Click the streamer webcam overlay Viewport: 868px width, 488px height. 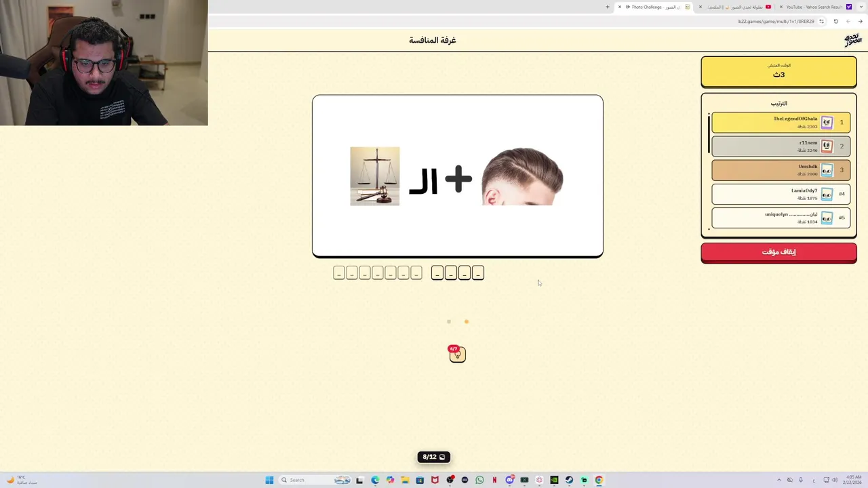pyautogui.click(x=104, y=62)
